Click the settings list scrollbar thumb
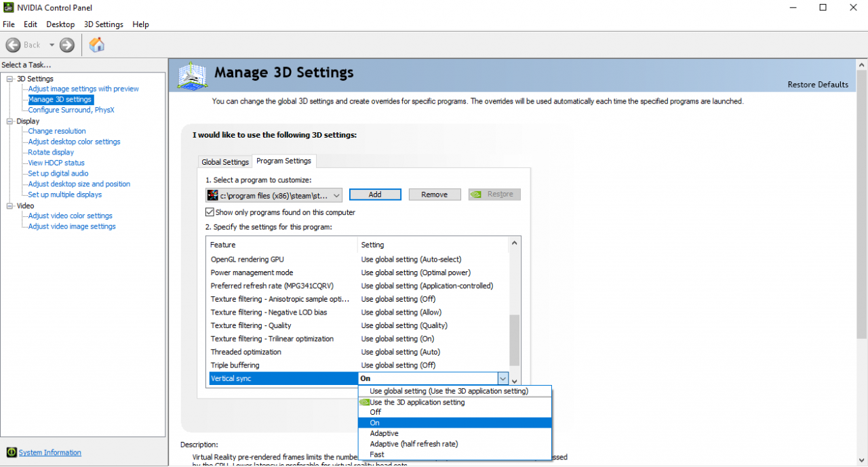 click(514, 340)
